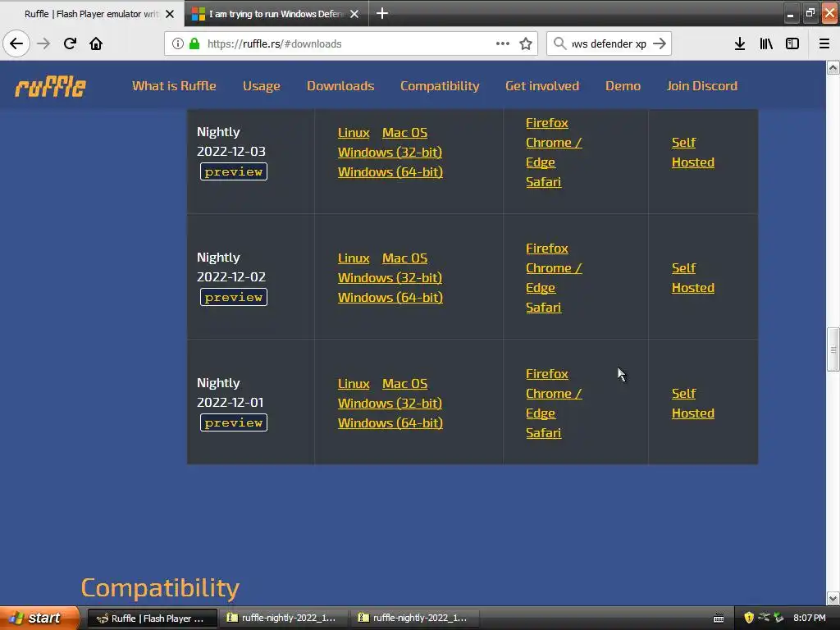Click the search magnifier icon
The width and height of the screenshot is (840, 630).
click(559, 43)
